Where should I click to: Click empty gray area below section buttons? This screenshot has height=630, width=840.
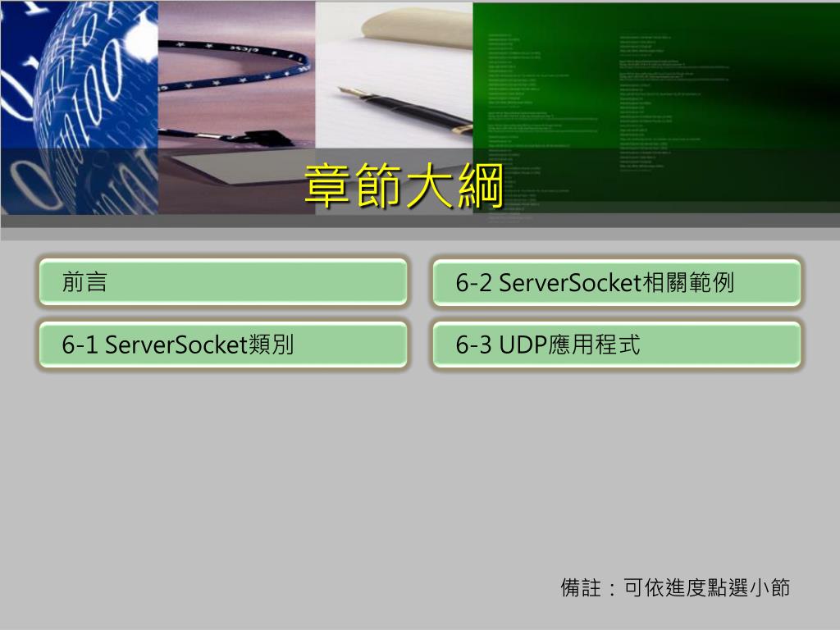click(420, 472)
